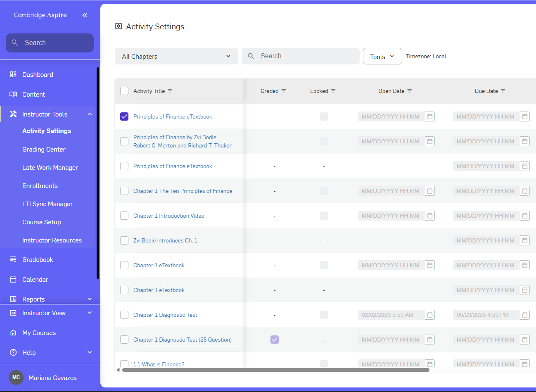Open the Chapter 1 Diagnostic Test link
This screenshot has width=536, height=392.
(x=165, y=315)
